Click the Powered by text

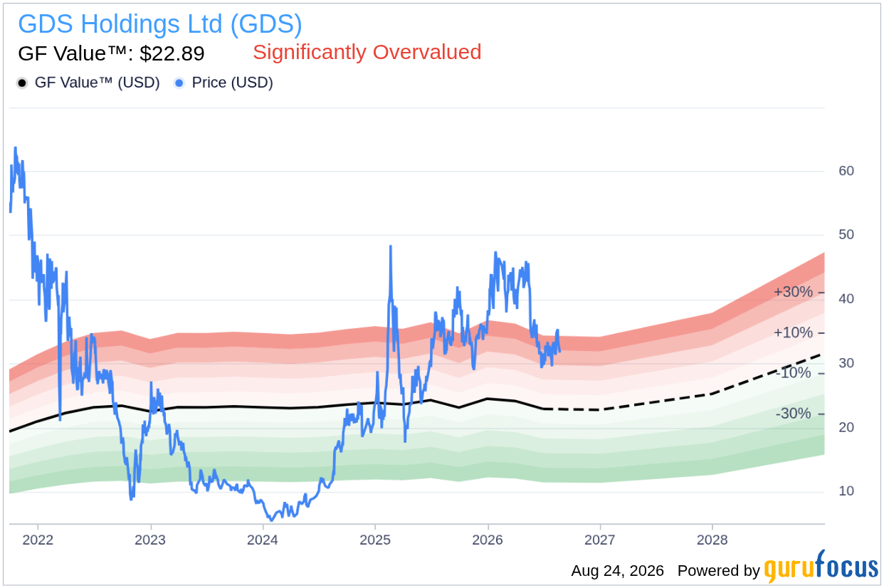pos(719,571)
